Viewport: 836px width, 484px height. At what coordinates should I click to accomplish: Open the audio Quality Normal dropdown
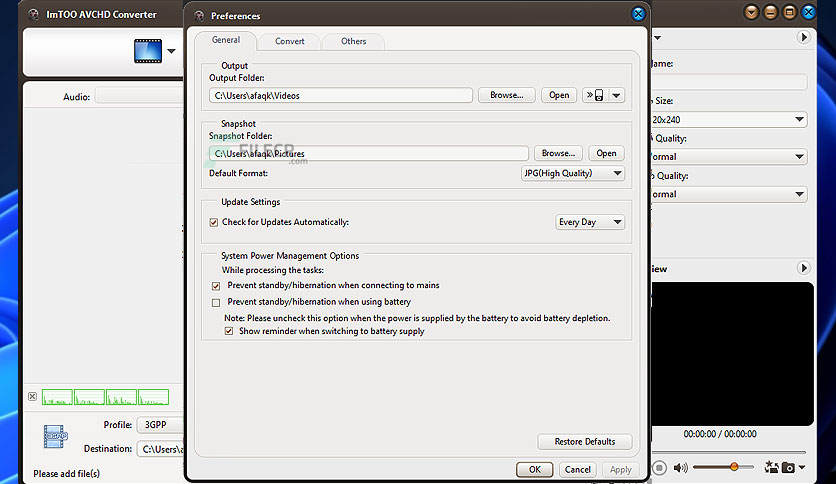728,194
